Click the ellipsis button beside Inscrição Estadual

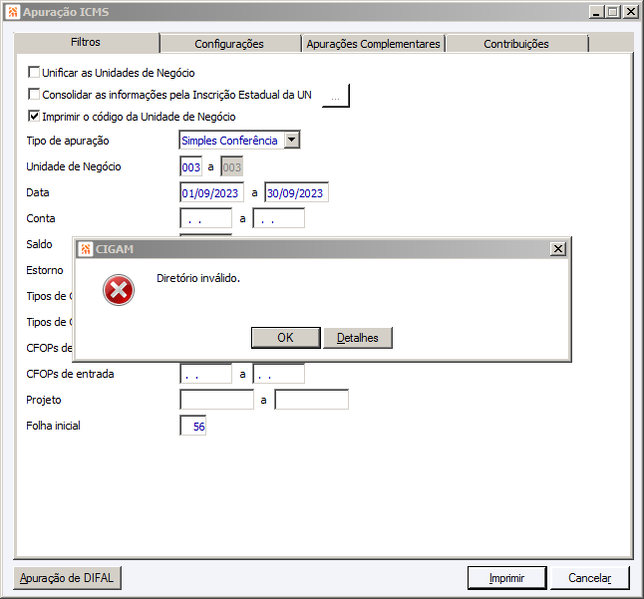(x=336, y=96)
